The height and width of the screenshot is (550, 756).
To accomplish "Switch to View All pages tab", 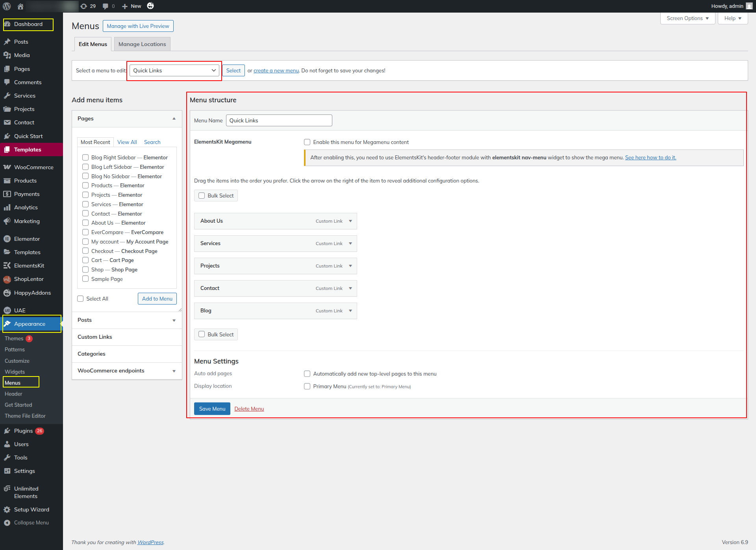I will click(127, 142).
